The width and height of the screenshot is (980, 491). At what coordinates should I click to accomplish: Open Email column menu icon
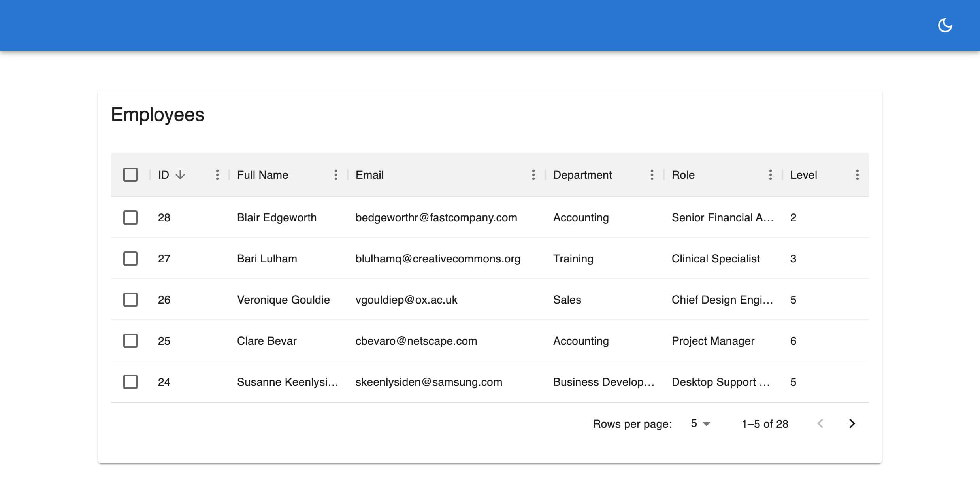click(533, 175)
